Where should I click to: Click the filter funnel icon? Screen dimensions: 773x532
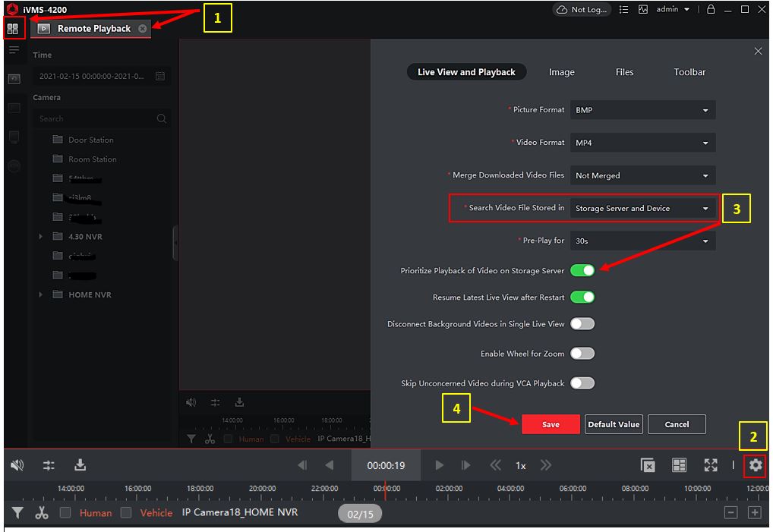[17, 513]
